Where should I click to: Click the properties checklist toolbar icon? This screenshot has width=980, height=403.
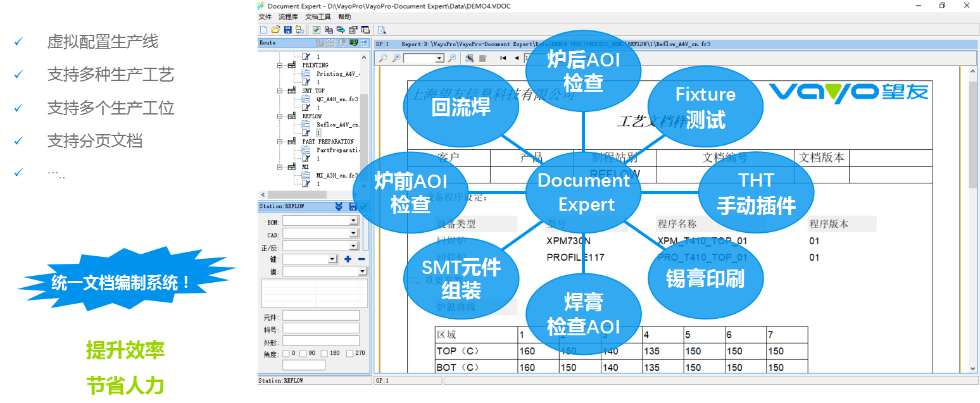pos(353,30)
